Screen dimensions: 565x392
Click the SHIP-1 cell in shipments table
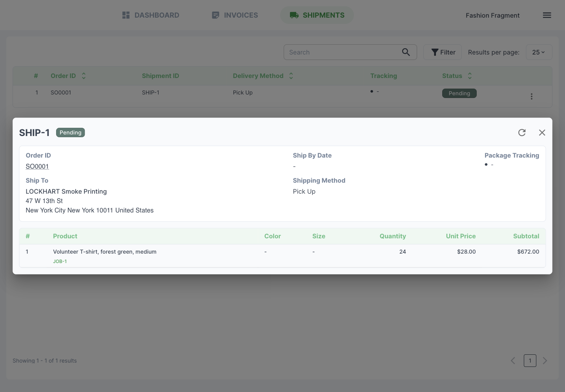coord(151,93)
